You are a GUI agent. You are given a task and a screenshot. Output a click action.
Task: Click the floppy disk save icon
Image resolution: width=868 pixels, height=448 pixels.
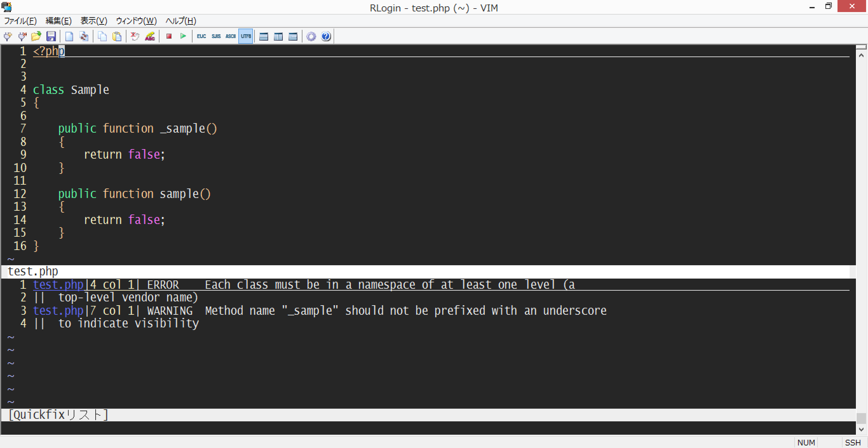51,36
